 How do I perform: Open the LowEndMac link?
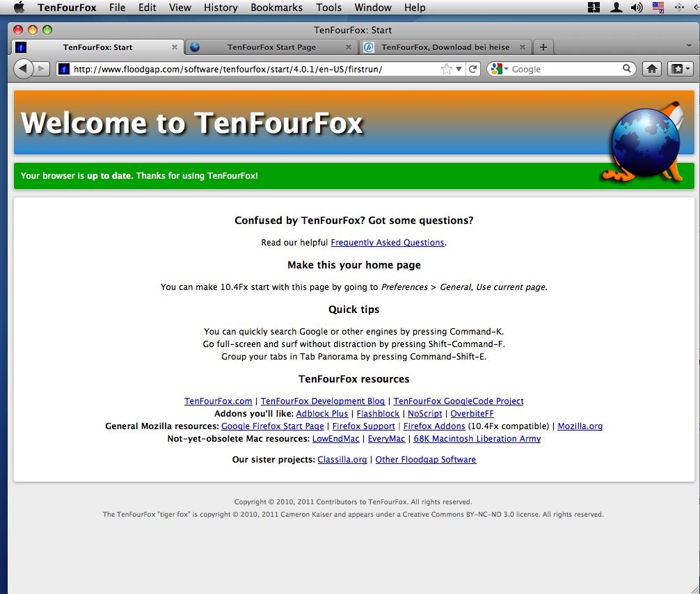tap(335, 438)
